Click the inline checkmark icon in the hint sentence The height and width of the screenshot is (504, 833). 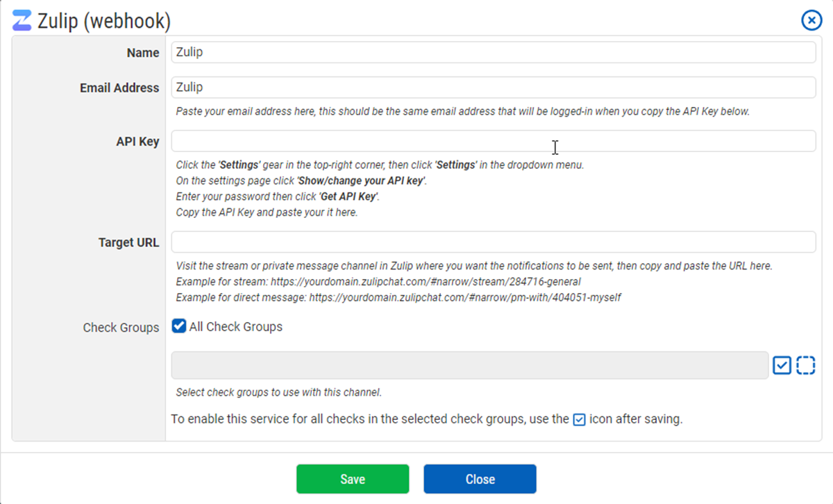[x=579, y=419]
